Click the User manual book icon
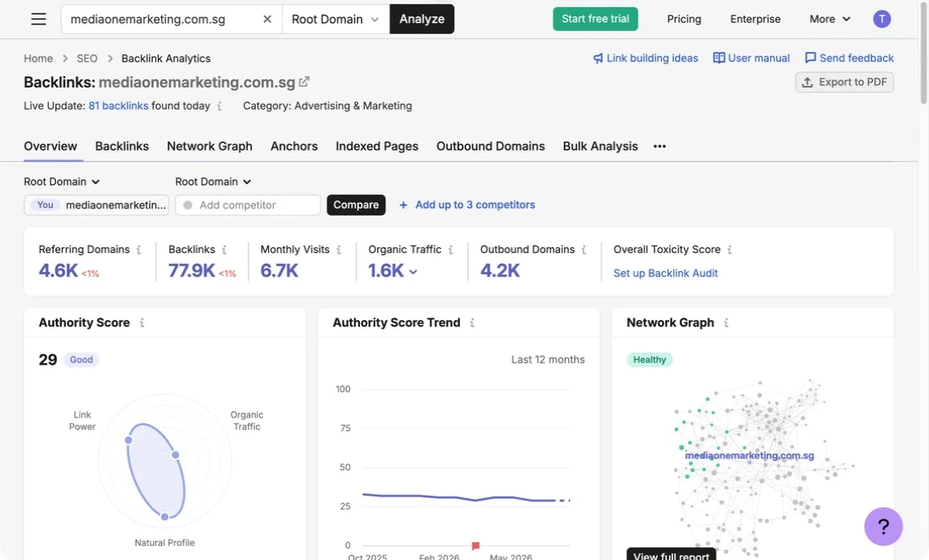The height and width of the screenshot is (560, 929). click(x=719, y=58)
